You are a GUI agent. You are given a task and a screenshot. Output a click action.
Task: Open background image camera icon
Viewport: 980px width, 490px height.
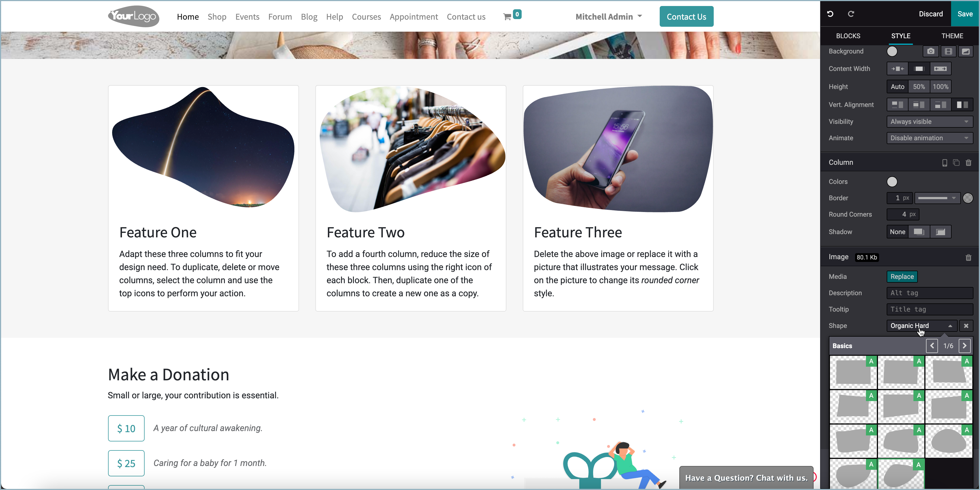click(x=931, y=51)
